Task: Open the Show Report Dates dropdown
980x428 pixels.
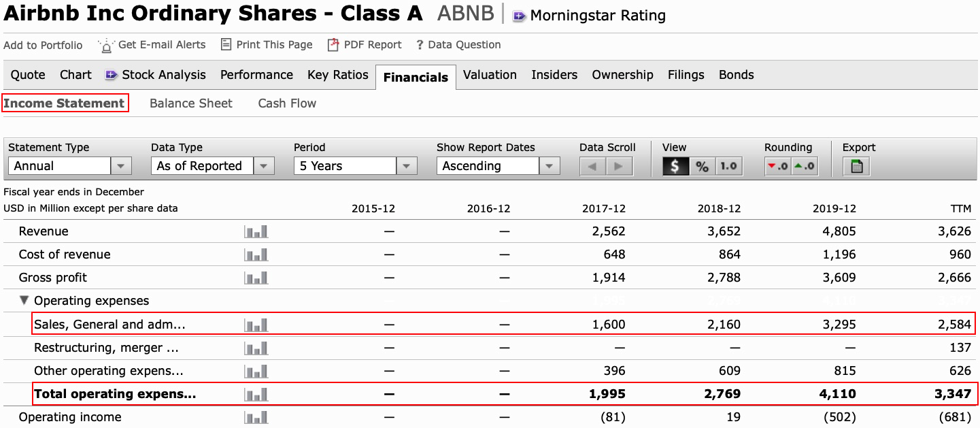Action: click(x=549, y=166)
